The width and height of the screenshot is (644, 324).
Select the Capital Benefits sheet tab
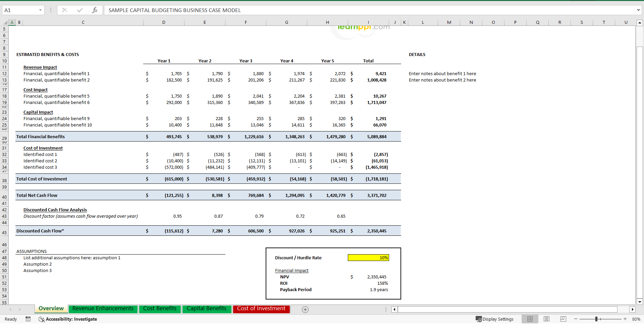click(x=207, y=309)
